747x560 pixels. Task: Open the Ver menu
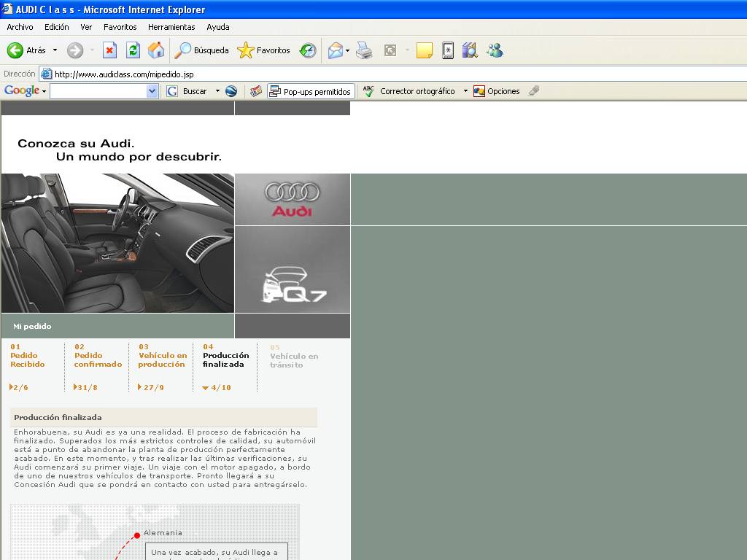click(86, 27)
